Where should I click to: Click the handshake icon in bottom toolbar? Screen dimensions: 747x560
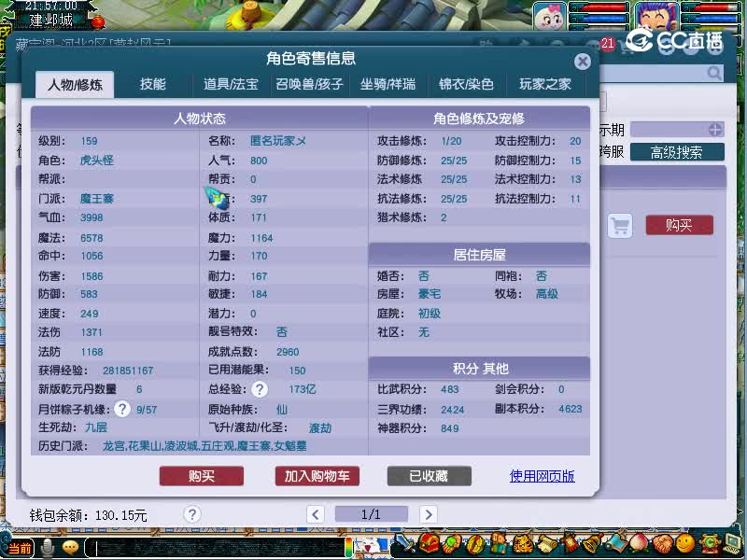pos(663,544)
